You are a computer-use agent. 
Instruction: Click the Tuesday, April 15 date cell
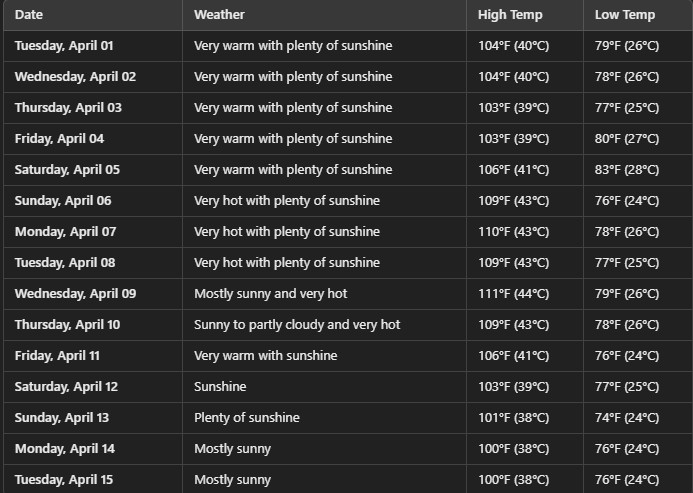tap(64, 480)
